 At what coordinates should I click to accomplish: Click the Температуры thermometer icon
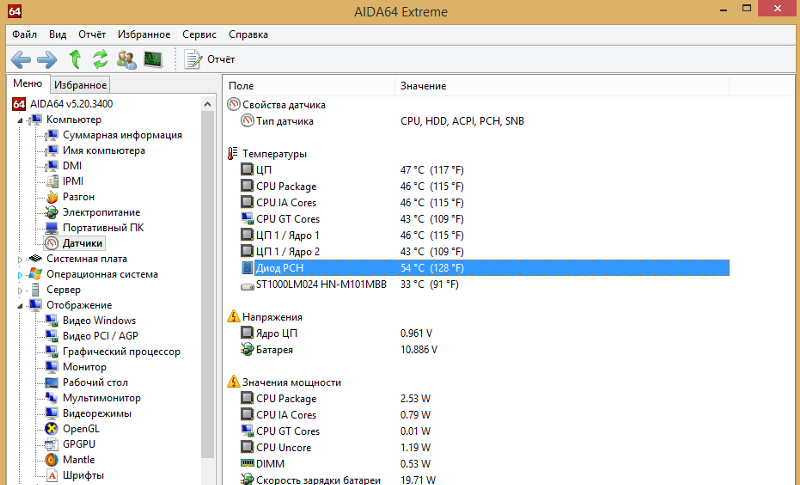click(x=233, y=153)
